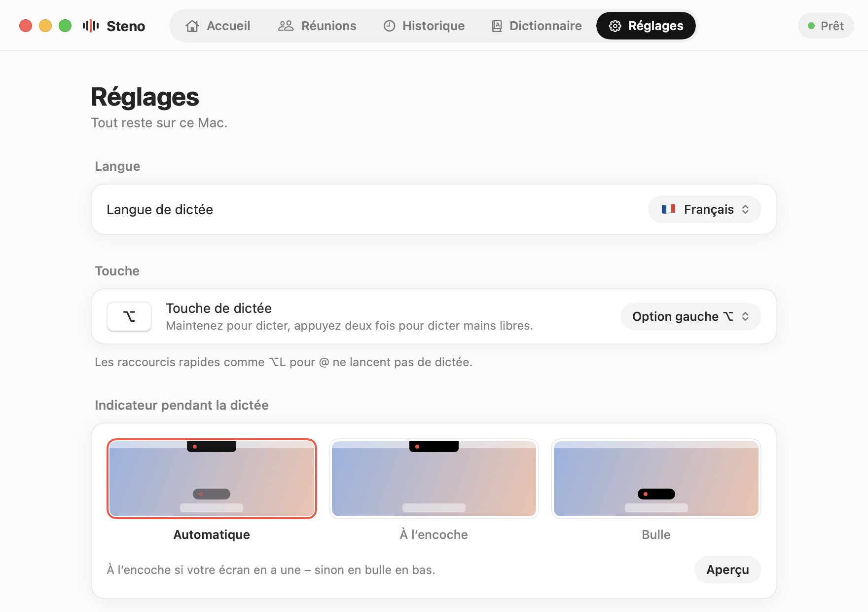The image size is (868, 612).
Task: Open the Français language dropdown
Action: [x=704, y=209]
